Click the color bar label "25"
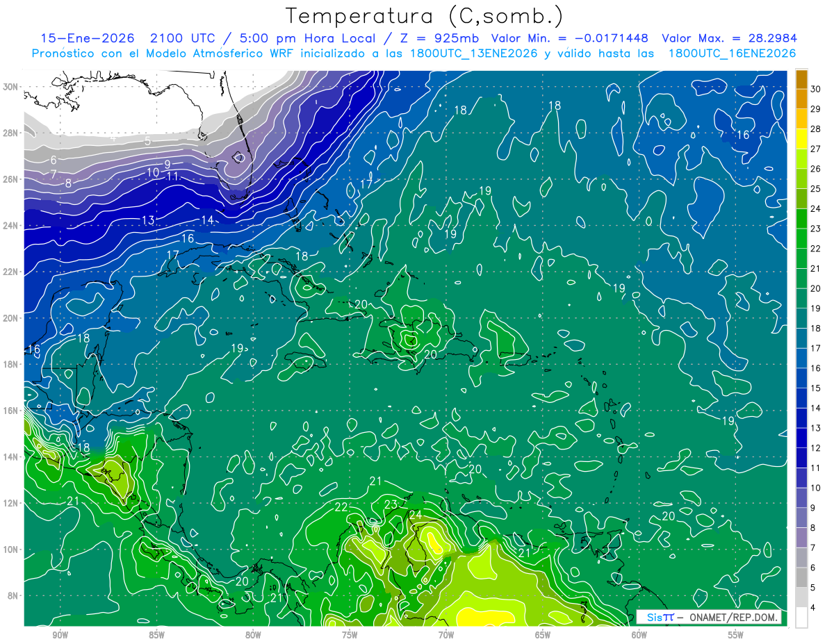 pyautogui.click(x=816, y=188)
